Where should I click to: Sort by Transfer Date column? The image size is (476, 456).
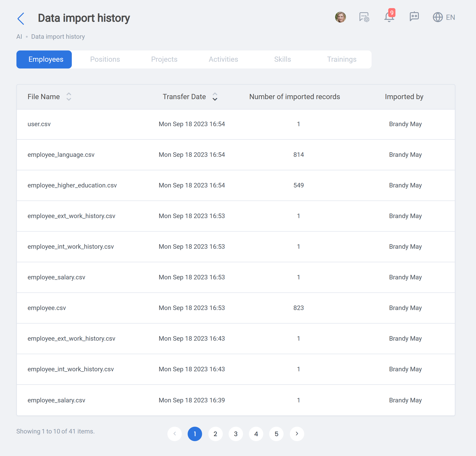[215, 97]
